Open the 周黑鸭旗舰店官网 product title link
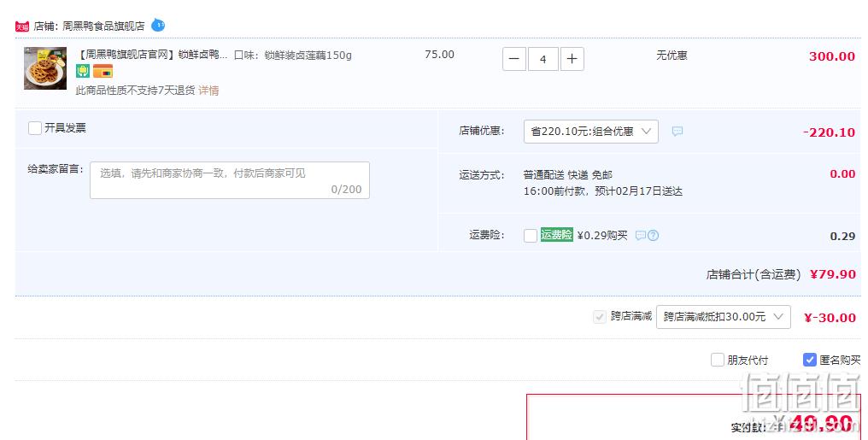Viewport: 868px width, 440px height. 152,55
